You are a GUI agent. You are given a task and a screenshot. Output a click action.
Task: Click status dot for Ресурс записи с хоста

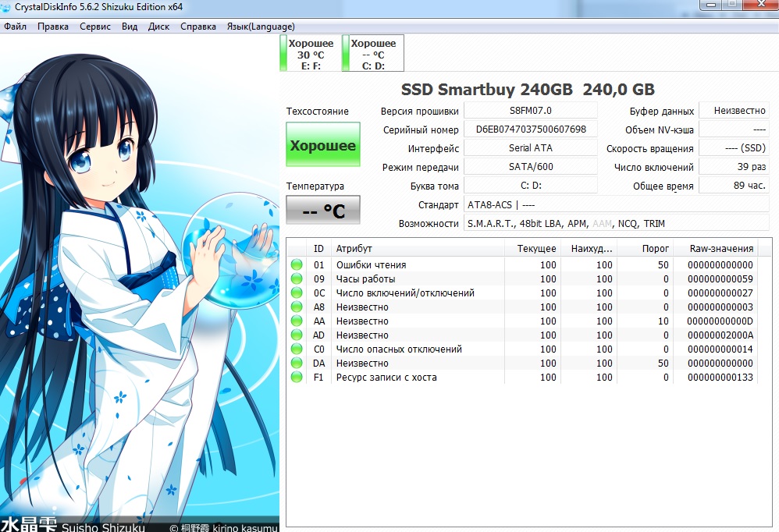click(x=297, y=378)
